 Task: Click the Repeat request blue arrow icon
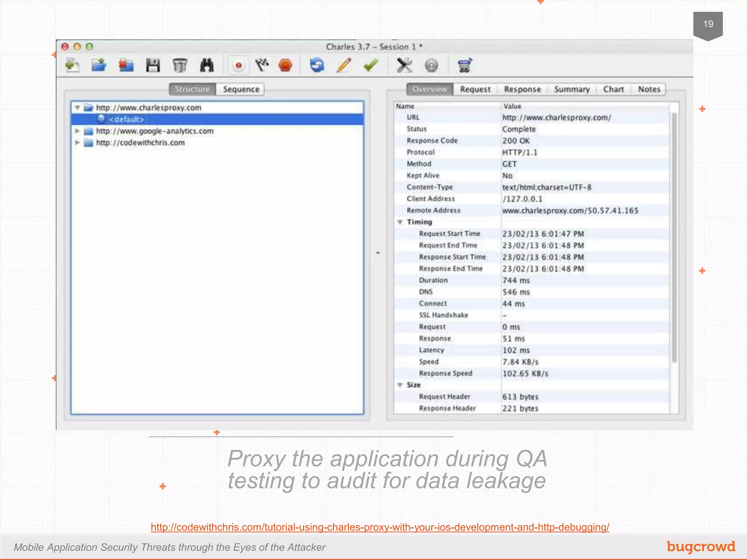coord(317,66)
